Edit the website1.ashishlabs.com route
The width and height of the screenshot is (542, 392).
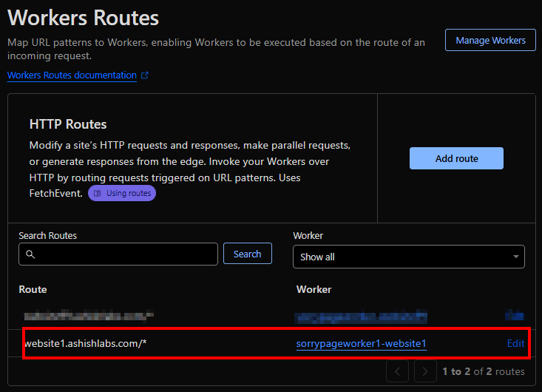tap(515, 343)
